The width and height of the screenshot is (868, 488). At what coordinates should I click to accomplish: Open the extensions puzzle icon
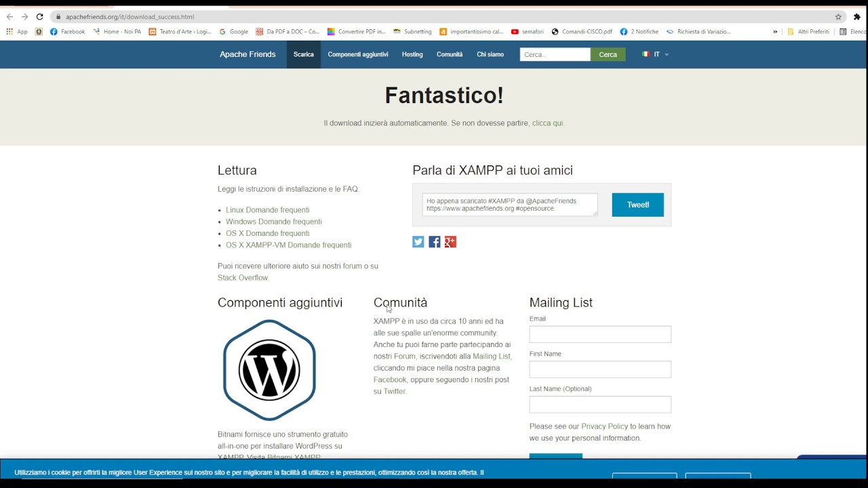tap(856, 16)
